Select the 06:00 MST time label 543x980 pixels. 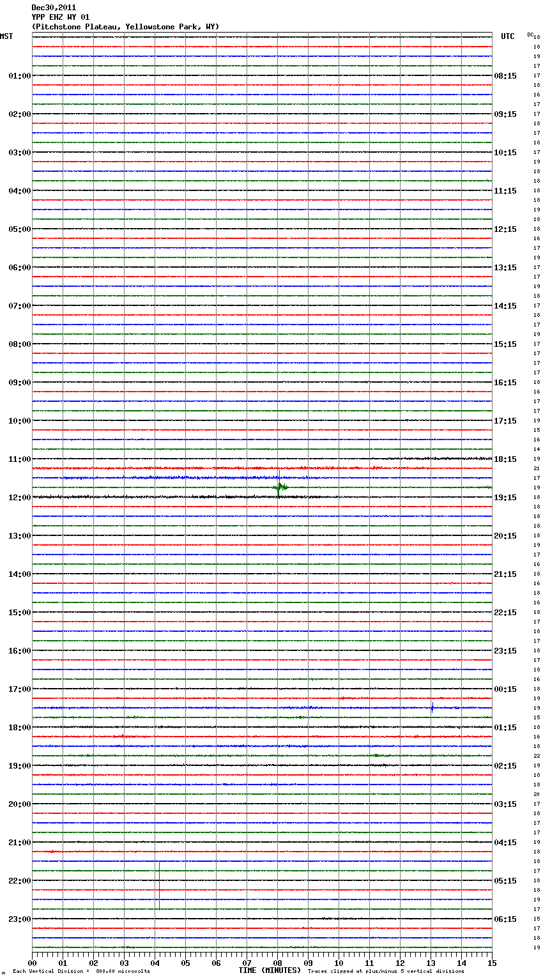pyautogui.click(x=19, y=268)
